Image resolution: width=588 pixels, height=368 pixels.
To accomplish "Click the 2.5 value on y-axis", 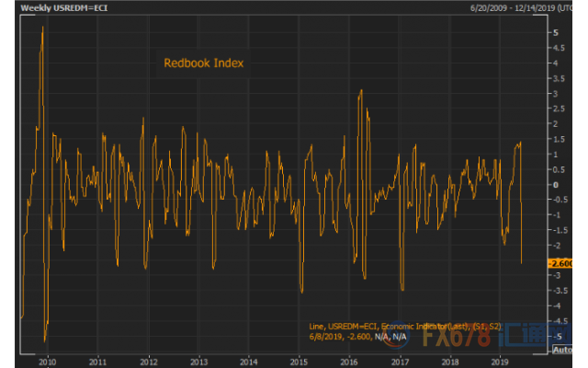I will click(x=559, y=109).
